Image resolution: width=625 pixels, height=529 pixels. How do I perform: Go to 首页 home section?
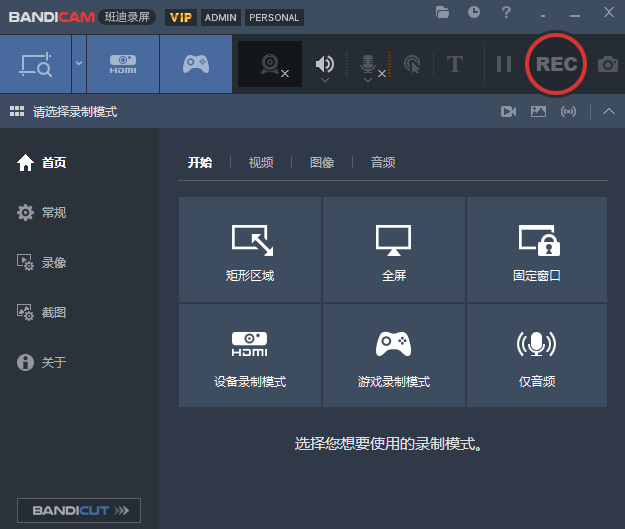pyautogui.click(x=41, y=163)
